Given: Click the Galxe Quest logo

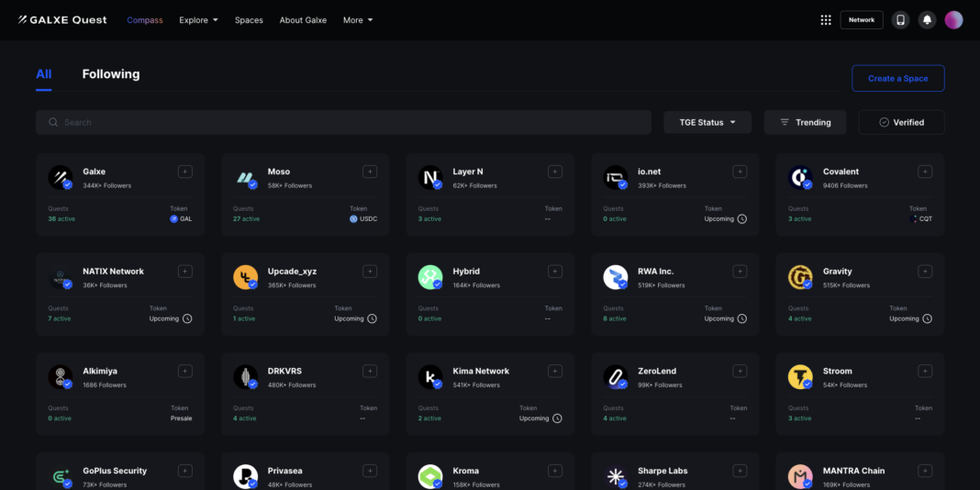Looking at the screenshot, I should (62, 20).
